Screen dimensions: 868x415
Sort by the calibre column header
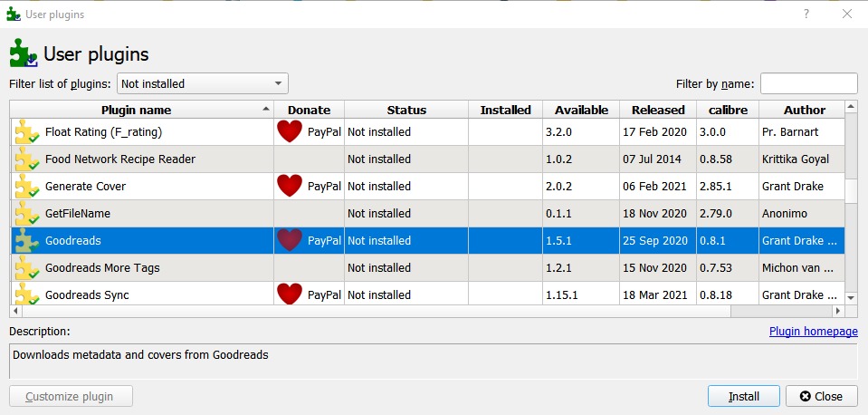[x=728, y=110]
